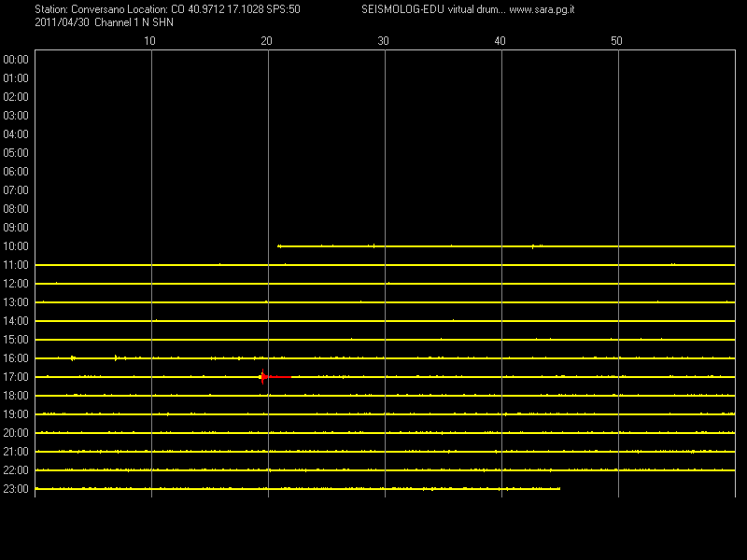747x560 pixels.
Task: Click the 22:00 hour label
Action: click(16, 470)
